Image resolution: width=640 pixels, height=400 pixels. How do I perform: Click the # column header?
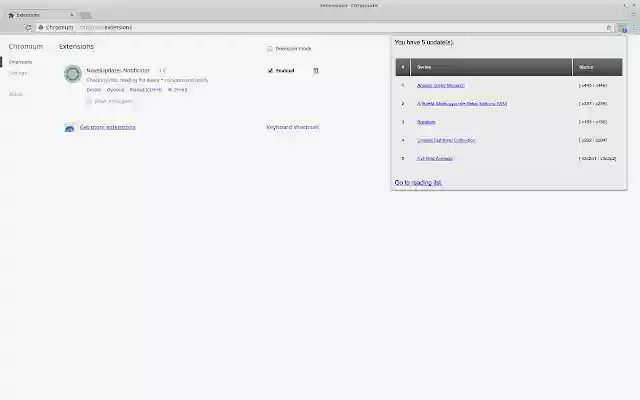click(x=403, y=67)
